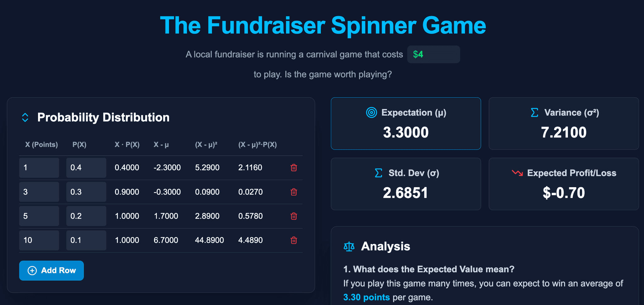Click the Variance sigma icon
Image resolution: width=644 pixels, height=305 pixels.
click(x=534, y=112)
